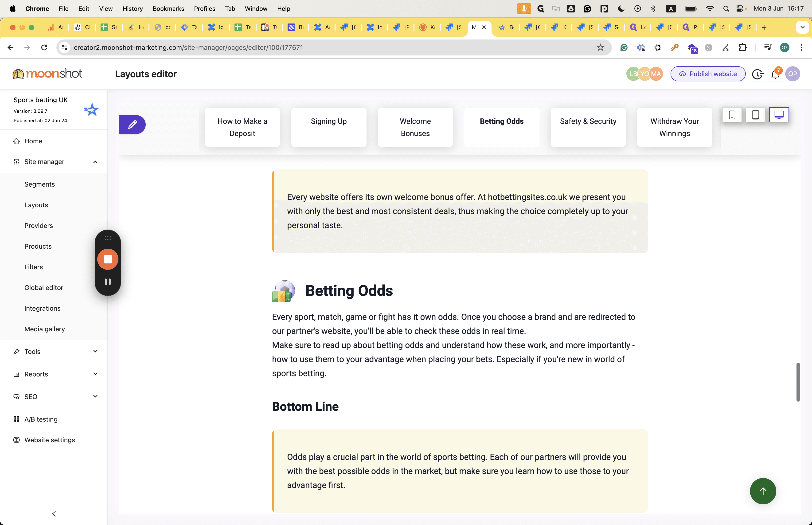
Task: Pause the screen recording
Action: [x=108, y=282]
